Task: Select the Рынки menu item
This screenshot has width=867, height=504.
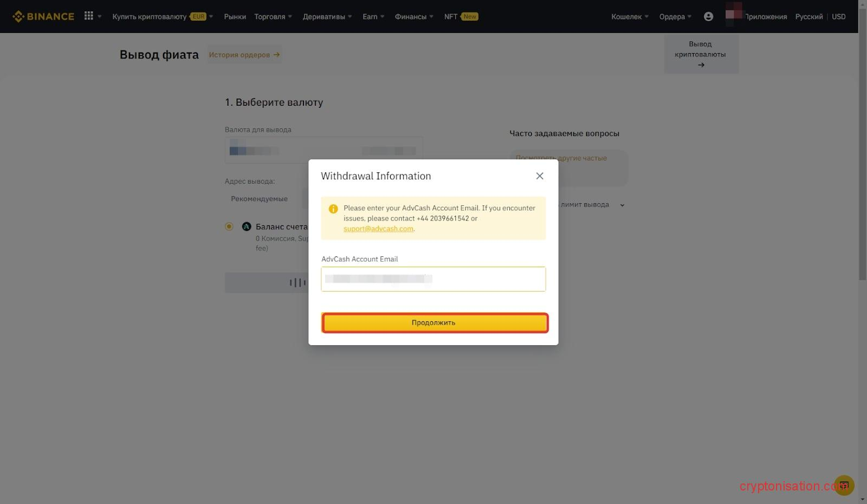Action: [x=235, y=16]
